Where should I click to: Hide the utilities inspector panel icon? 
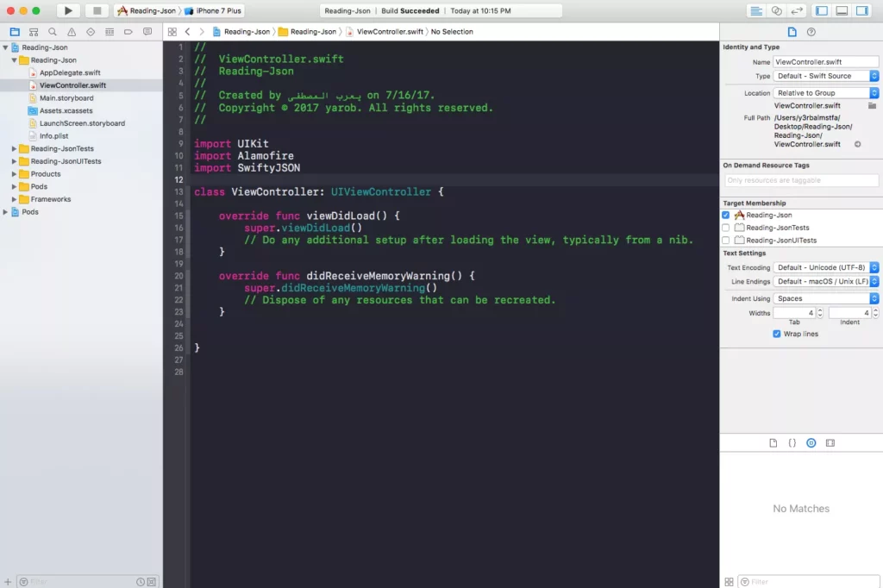862,10
